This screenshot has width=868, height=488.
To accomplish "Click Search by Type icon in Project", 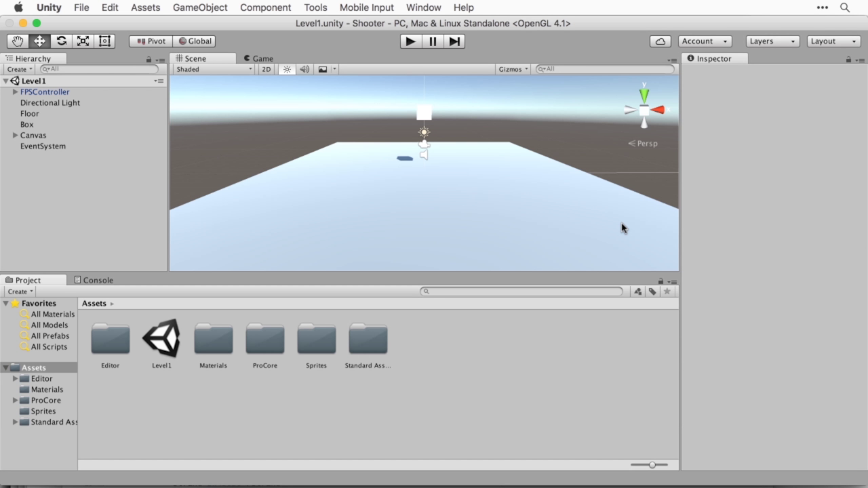I will (638, 291).
